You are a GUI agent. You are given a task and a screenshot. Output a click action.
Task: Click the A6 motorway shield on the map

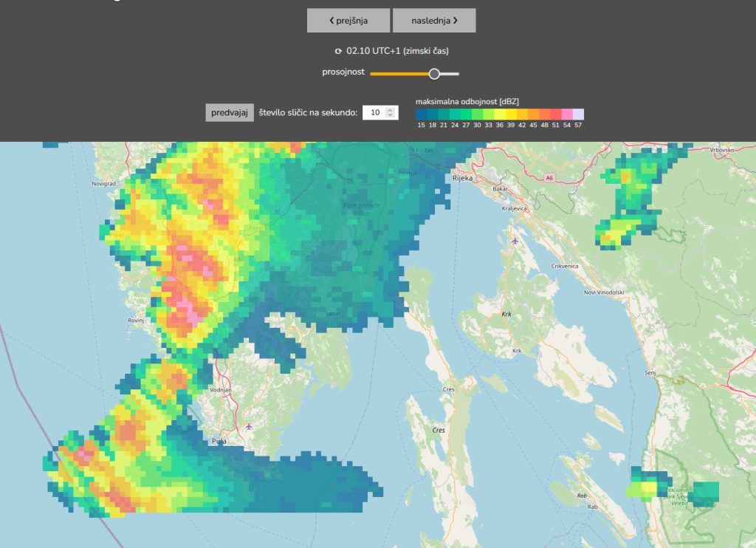click(x=549, y=178)
